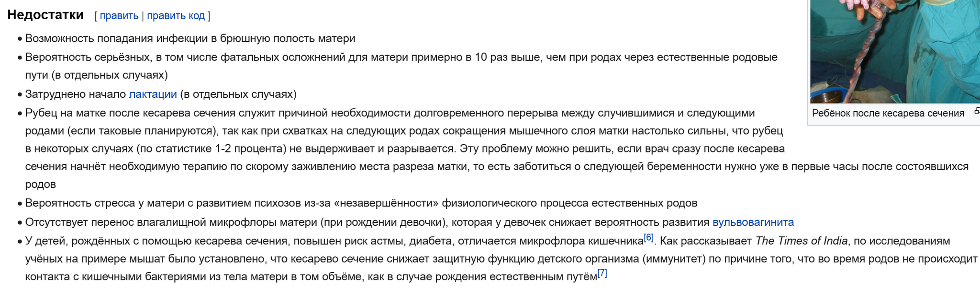Screen dimensions: 980x299
Task: Click the bullet starting 'Отсутствует перенос'
Action: (367, 222)
